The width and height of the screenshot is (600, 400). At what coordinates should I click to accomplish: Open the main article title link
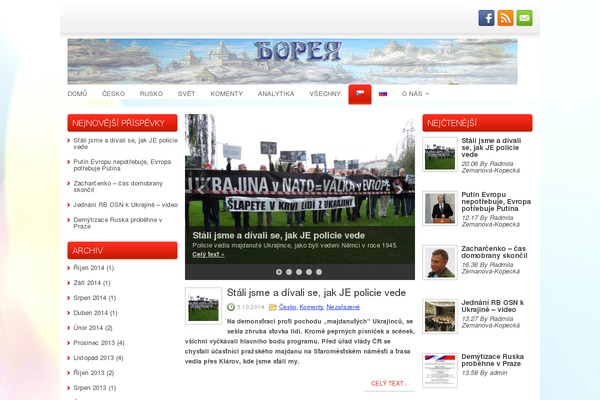(x=316, y=293)
